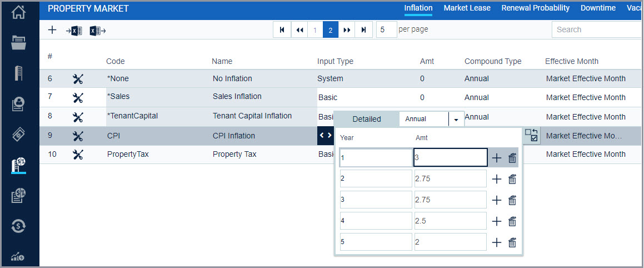
Task: Open the Home icon in sidebar
Action: click(x=18, y=12)
